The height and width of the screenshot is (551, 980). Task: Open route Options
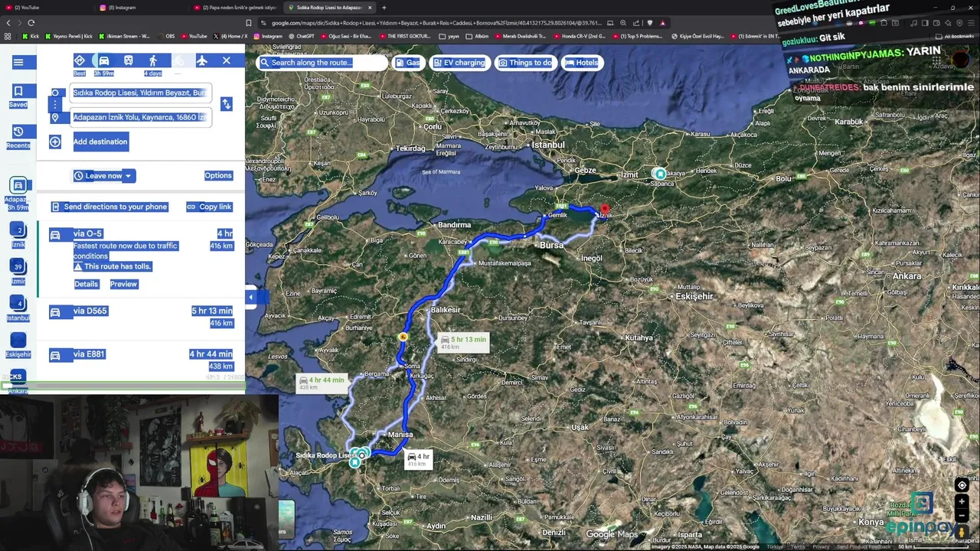tap(218, 176)
